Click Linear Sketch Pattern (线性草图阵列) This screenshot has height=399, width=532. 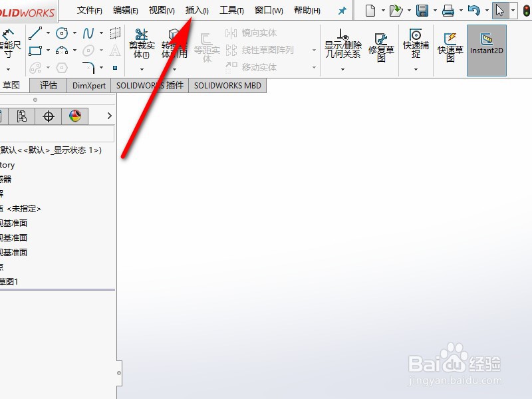(259, 51)
